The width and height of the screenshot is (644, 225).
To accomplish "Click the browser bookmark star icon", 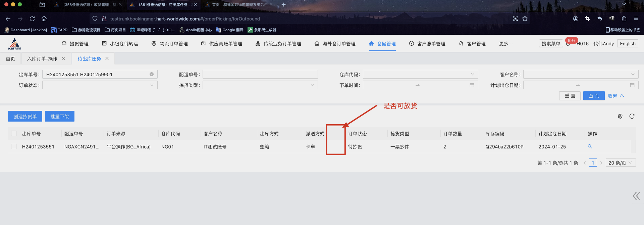I will pyautogui.click(x=525, y=19).
